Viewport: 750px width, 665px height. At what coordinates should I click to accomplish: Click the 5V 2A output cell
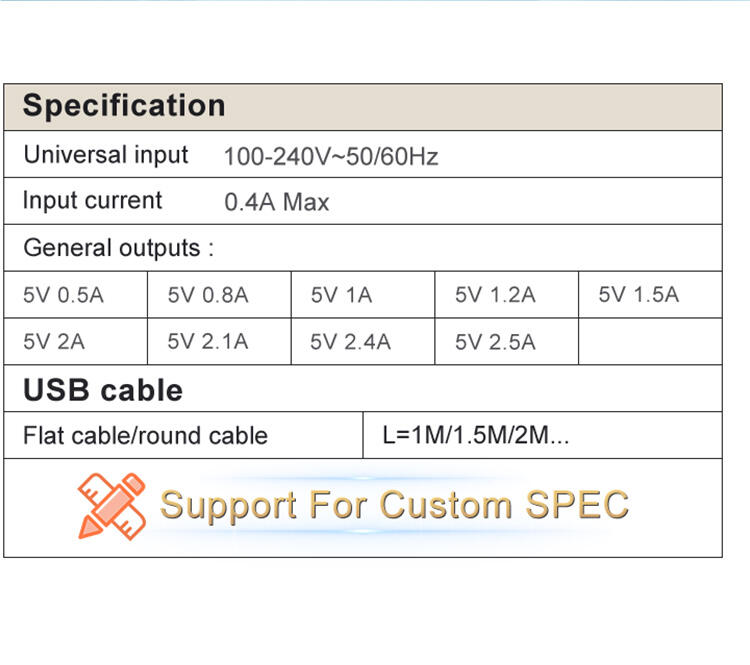pyautogui.click(x=76, y=342)
